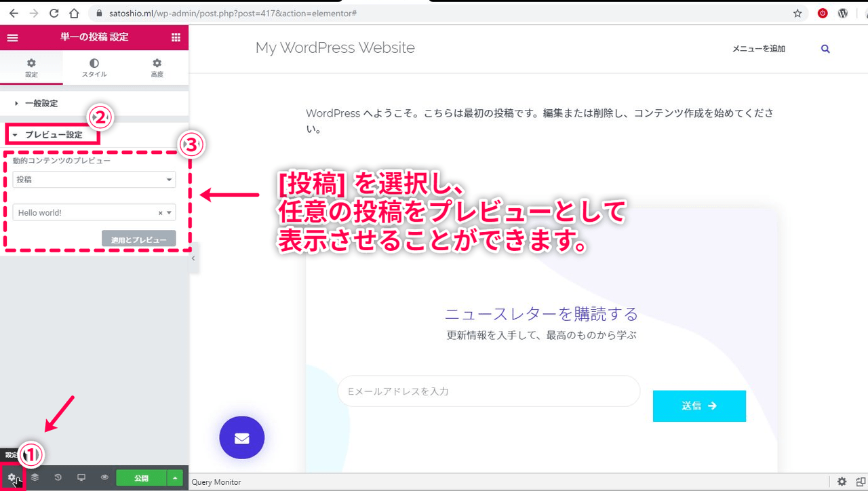Click the WordPress extension icon
This screenshot has height=491, width=868.
click(x=843, y=13)
